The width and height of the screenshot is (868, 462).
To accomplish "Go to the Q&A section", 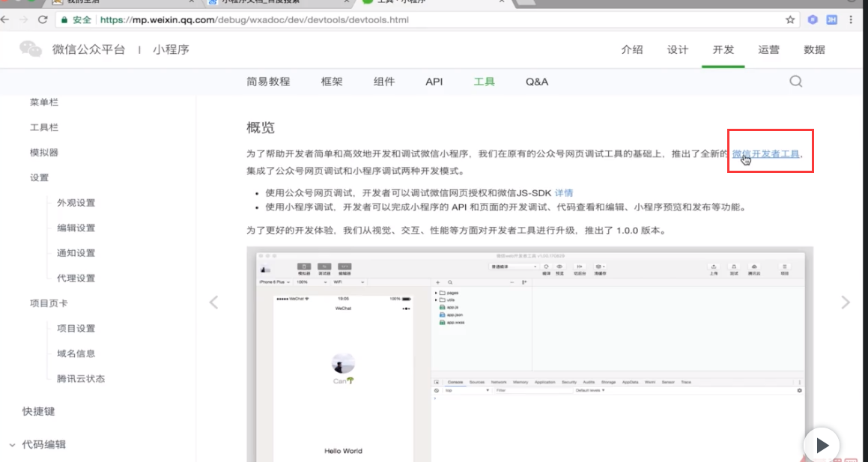I will pos(537,82).
